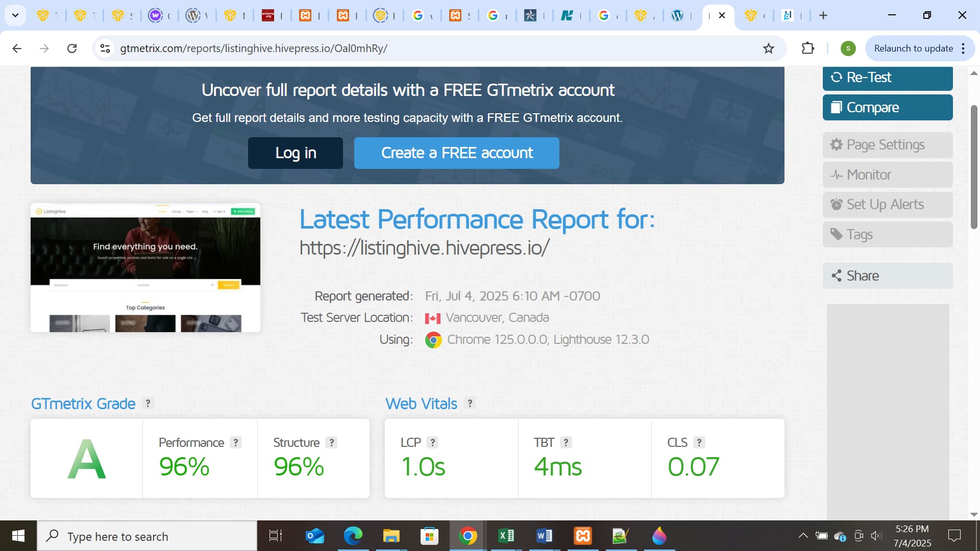Click the TBT 4ms value

click(558, 467)
